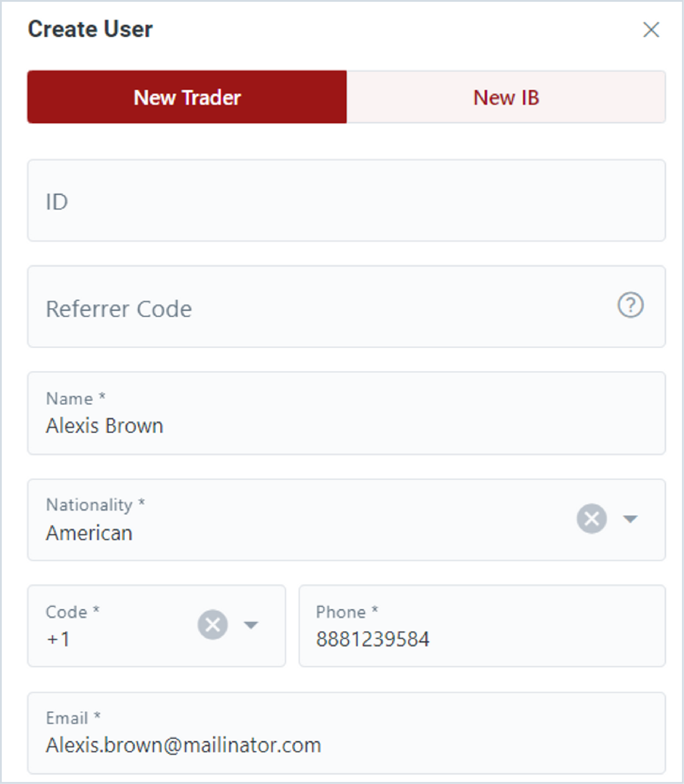Switch to the New IB tab
Viewport: 684px width, 784px height.
point(506,97)
